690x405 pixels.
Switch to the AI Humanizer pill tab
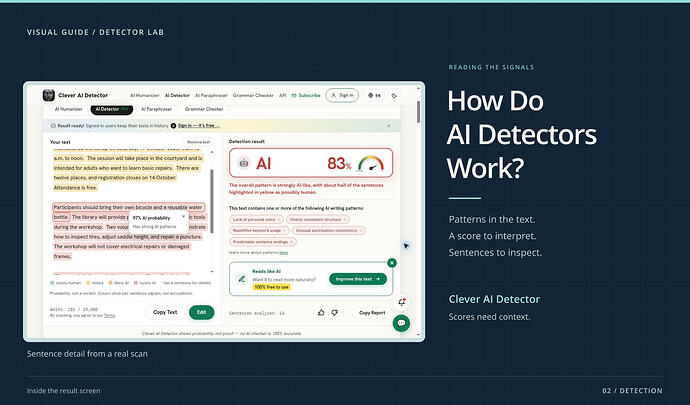[x=68, y=109]
